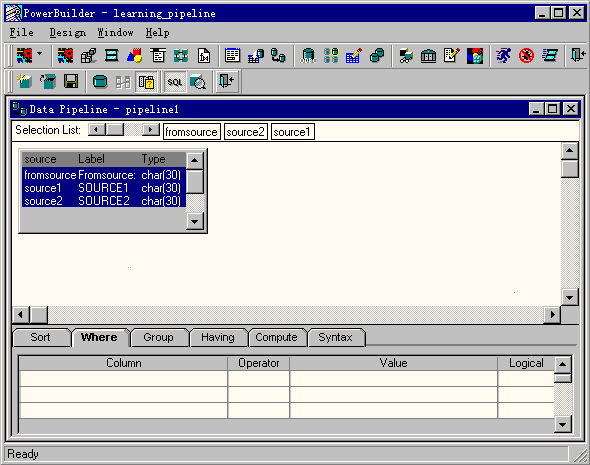
Task: Click the red Debug bug icon
Action: [526, 56]
